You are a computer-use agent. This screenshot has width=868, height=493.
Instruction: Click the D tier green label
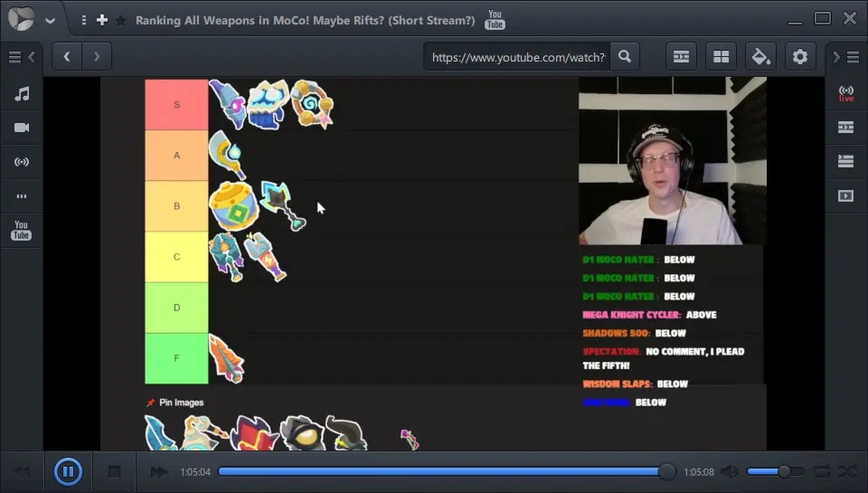click(176, 308)
